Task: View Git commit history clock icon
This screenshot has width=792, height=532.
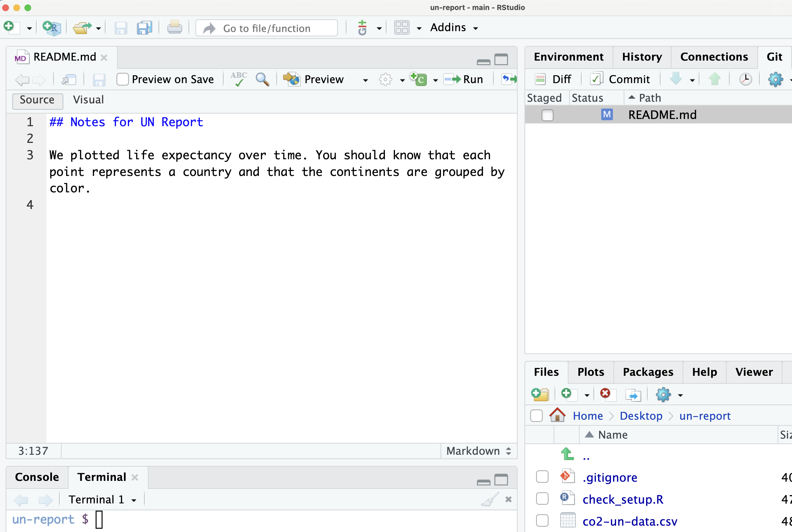Action: tap(746, 79)
